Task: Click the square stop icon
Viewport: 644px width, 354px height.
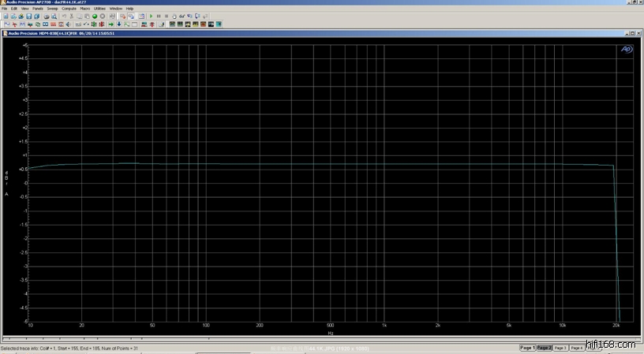Action: pos(167,16)
